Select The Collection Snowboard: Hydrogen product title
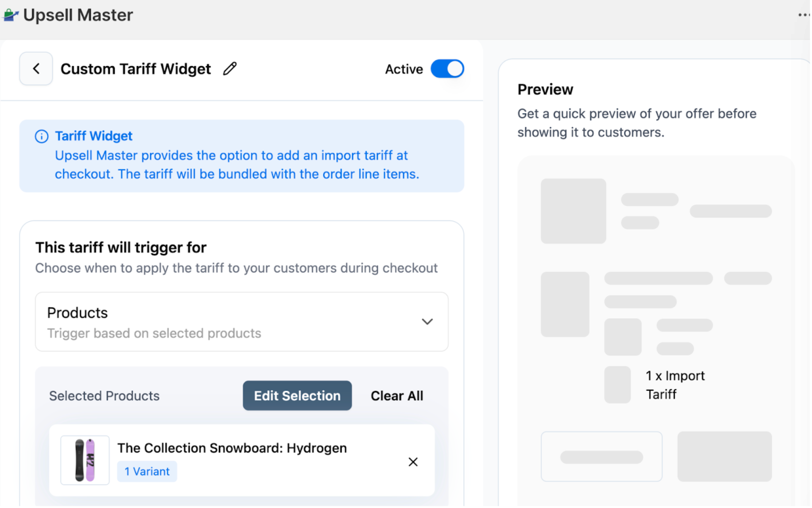The height and width of the screenshot is (508, 812). coord(232,449)
